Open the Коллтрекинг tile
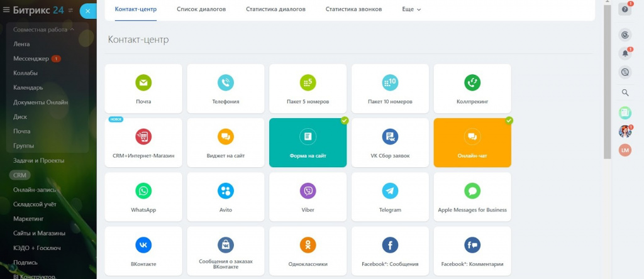644x279 pixels. pyautogui.click(x=472, y=89)
